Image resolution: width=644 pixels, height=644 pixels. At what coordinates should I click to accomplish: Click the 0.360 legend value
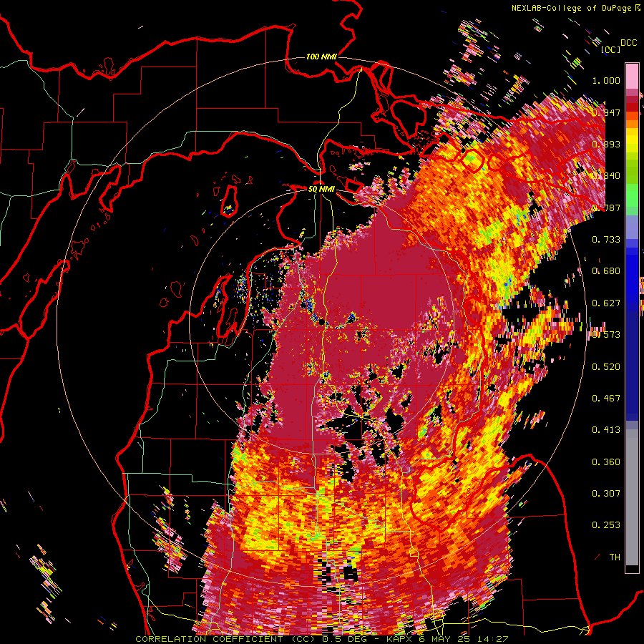606,462
